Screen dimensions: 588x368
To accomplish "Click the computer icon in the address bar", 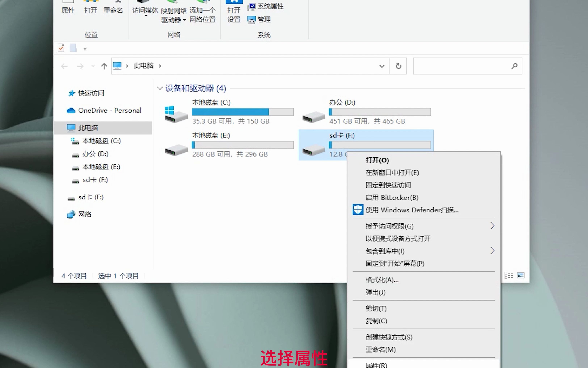I will tap(117, 66).
